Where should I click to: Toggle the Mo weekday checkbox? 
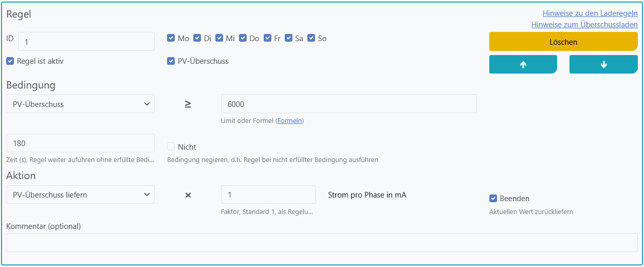pyautogui.click(x=171, y=38)
